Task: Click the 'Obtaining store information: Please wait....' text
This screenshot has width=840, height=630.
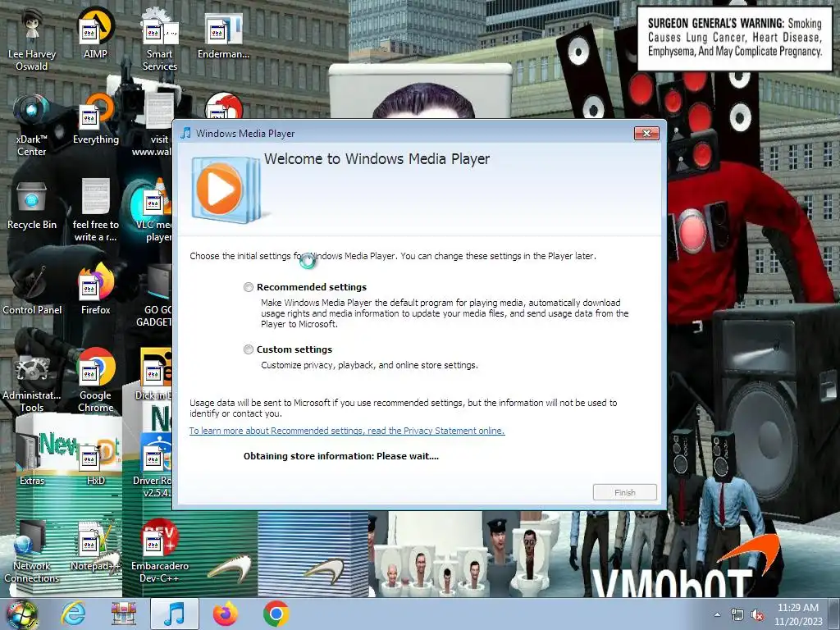Action: 340,456
